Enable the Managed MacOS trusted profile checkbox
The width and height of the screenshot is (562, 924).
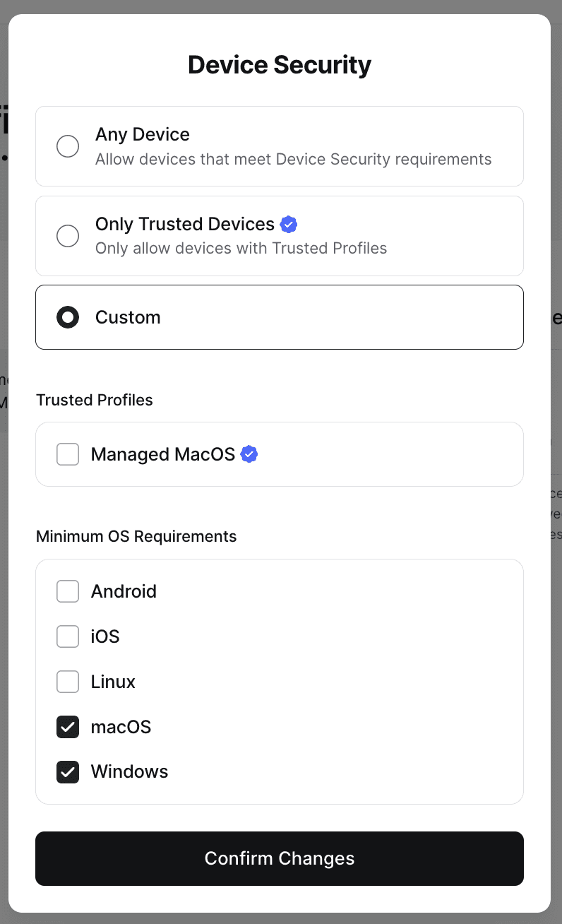(68, 454)
